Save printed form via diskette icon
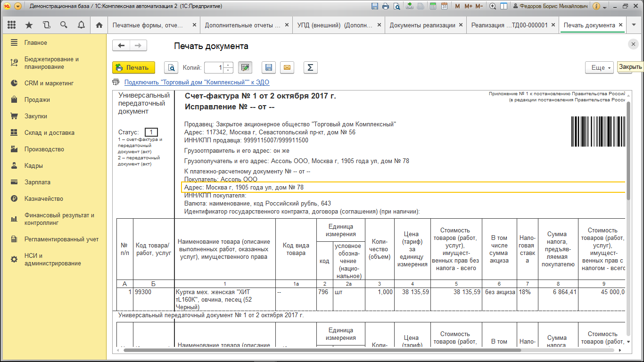The height and width of the screenshot is (362, 644). click(268, 67)
